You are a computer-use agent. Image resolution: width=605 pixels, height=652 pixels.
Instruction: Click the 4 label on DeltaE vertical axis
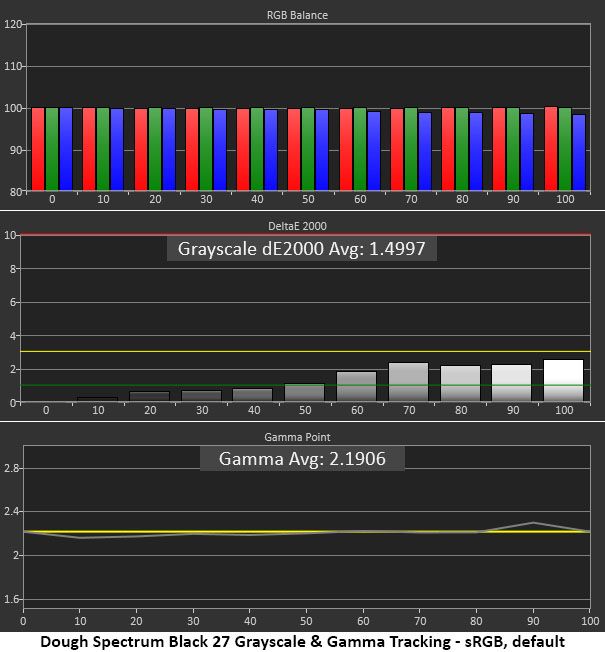tap(13, 336)
